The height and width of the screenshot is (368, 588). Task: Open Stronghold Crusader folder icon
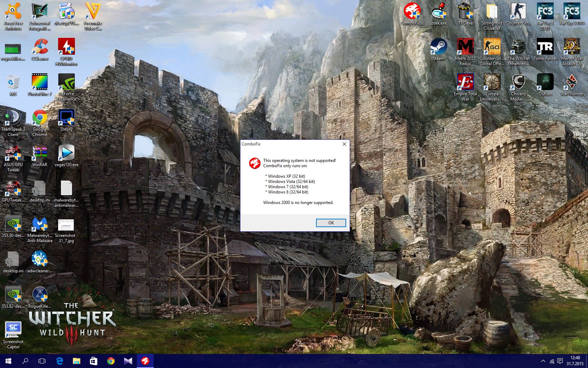click(x=492, y=16)
